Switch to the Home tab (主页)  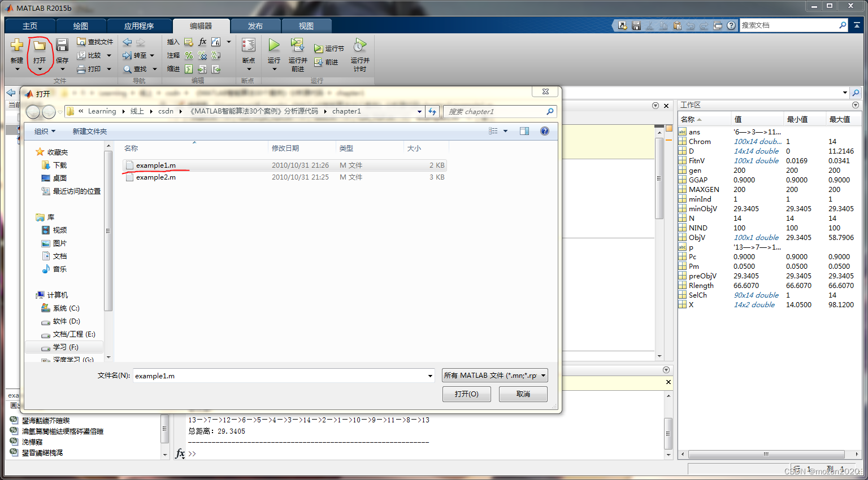coord(30,26)
